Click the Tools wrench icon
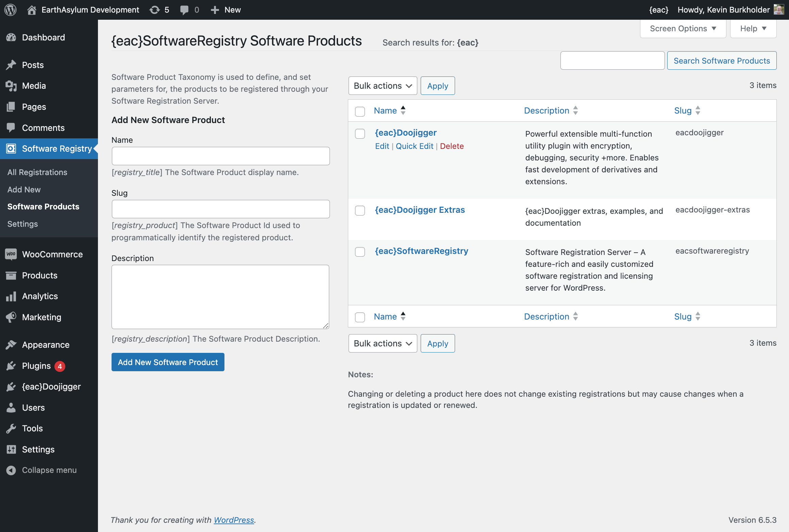 pos(11,428)
